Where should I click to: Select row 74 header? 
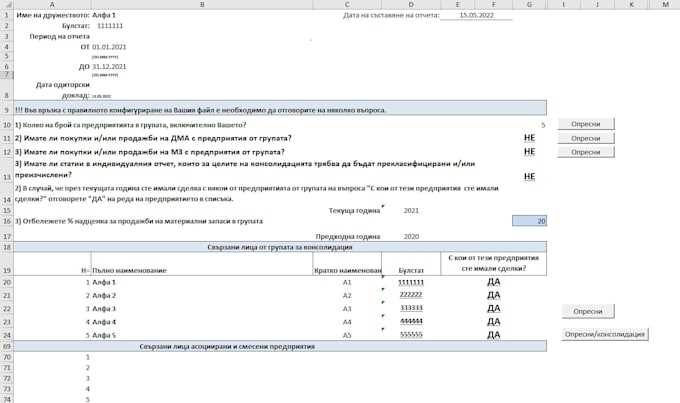click(7, 399)
